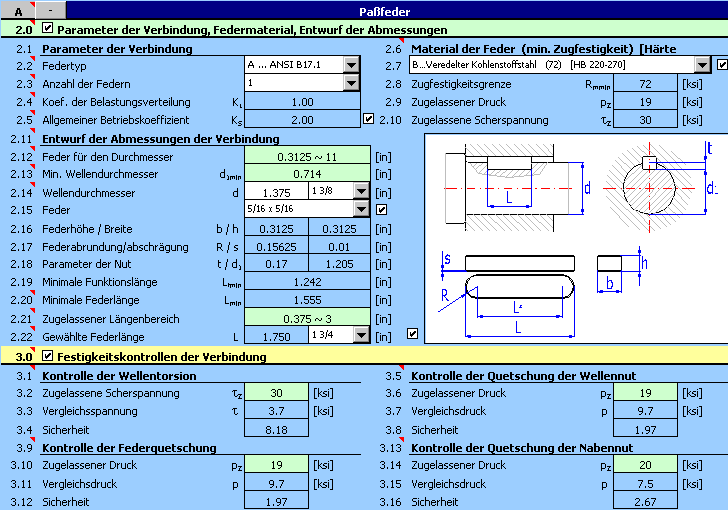This screenshot has width=728, height=510.
Task: Open the Wellendurchmesser 1 3/8 dropdown
Action: click(x=361, y=191)
